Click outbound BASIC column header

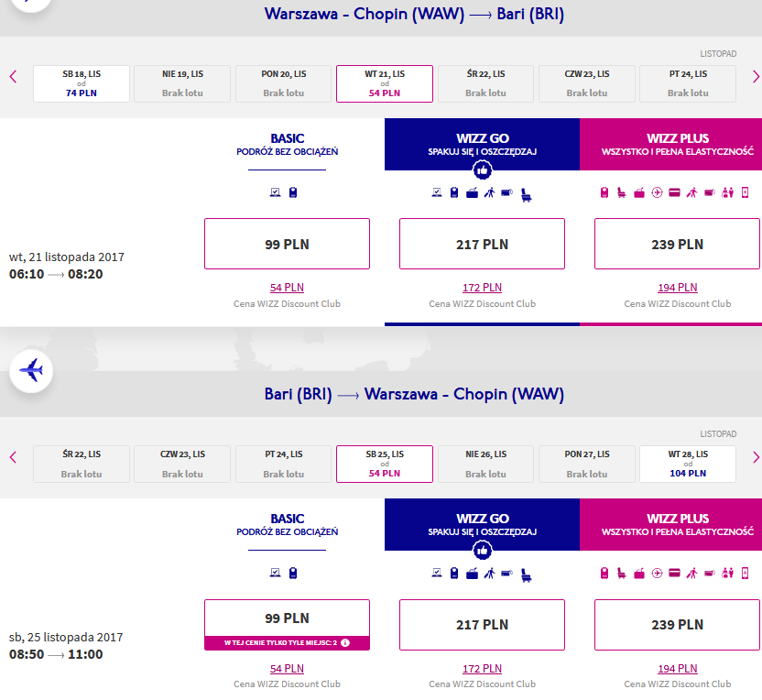(287, 145)
